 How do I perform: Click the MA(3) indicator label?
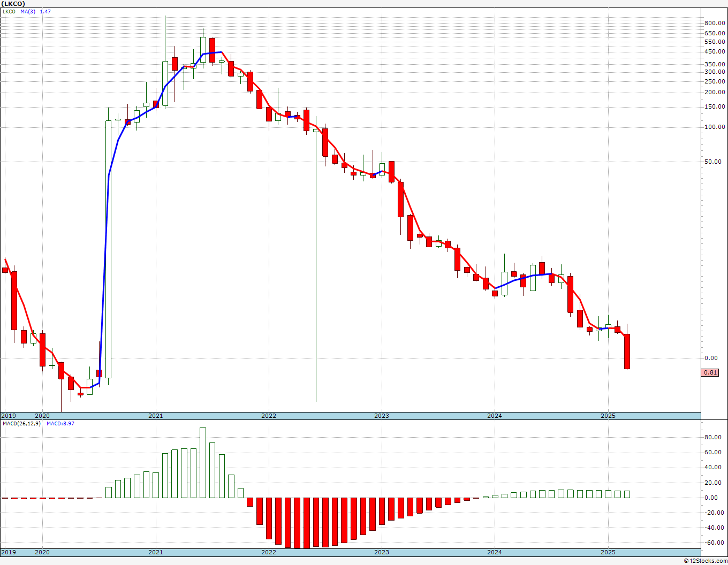(28, 11)
